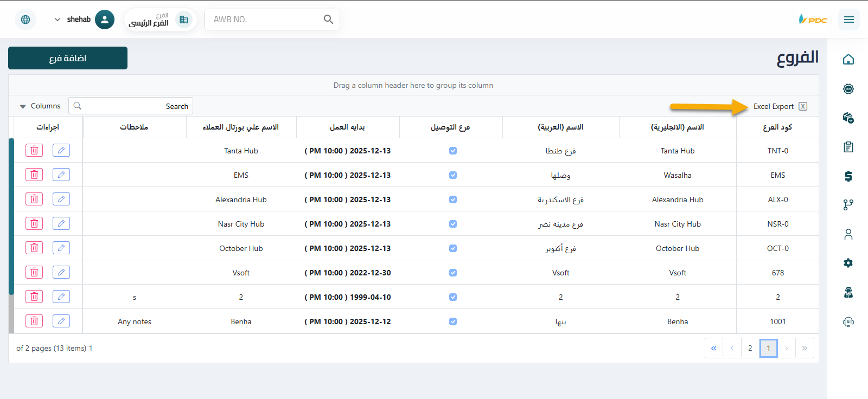This screenshot has width=868, height=399.
Task: Open the hamburger menu icon
Action: (849, 20)
